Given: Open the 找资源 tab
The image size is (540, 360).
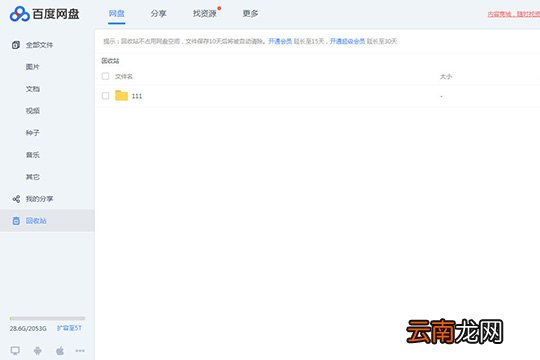Looking at the screenshot, I should point(205,13).
